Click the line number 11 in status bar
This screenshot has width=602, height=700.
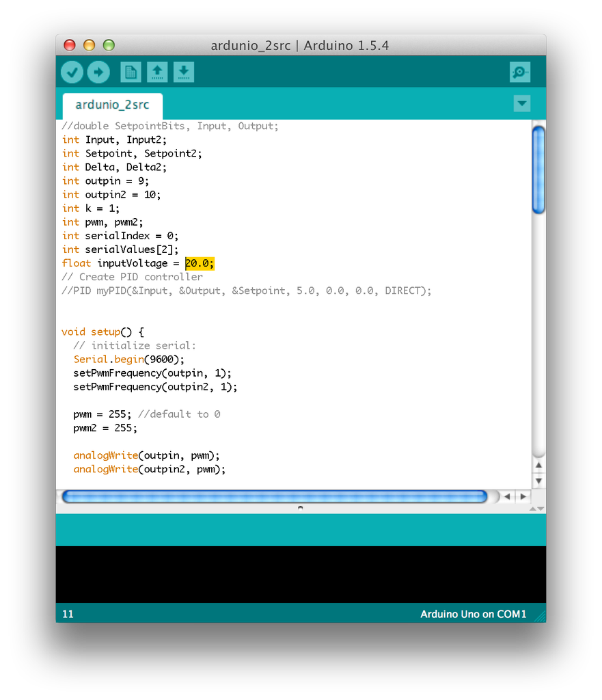68,614
